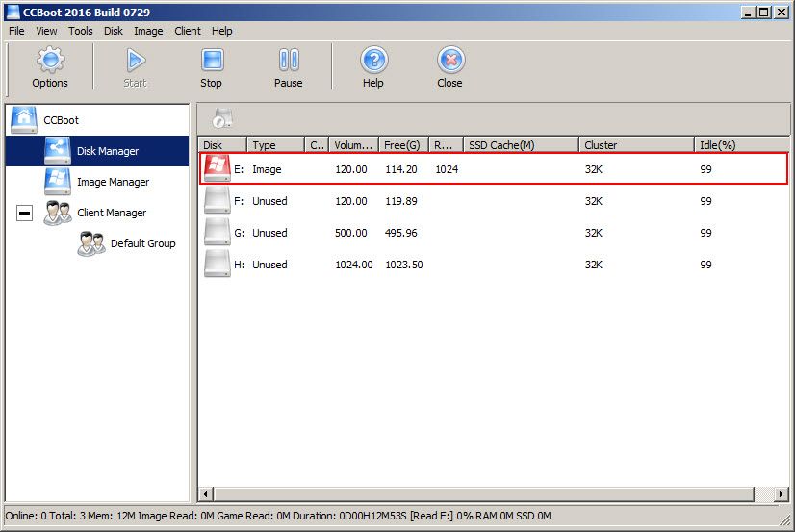Select the Default Group tree item

(x=143, y=243)
